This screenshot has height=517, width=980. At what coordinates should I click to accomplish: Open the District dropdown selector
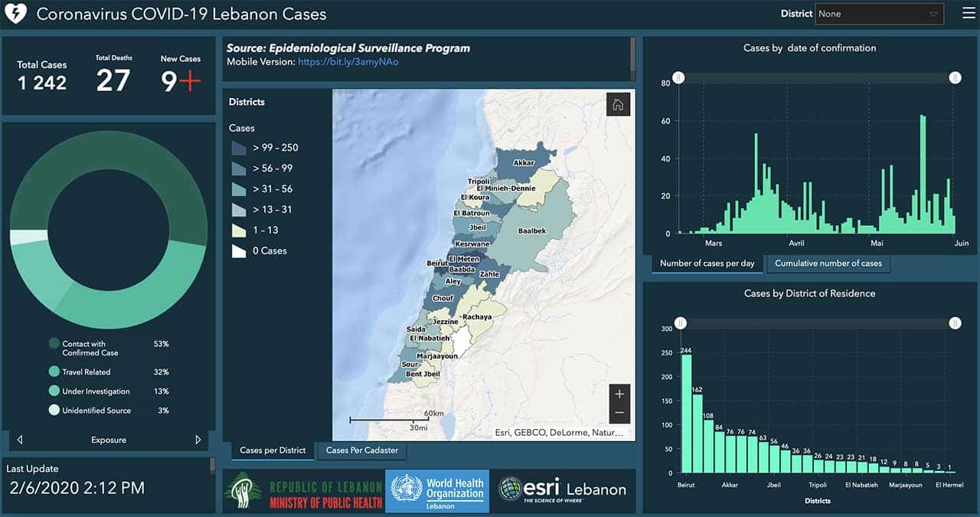tap(879, 14)
